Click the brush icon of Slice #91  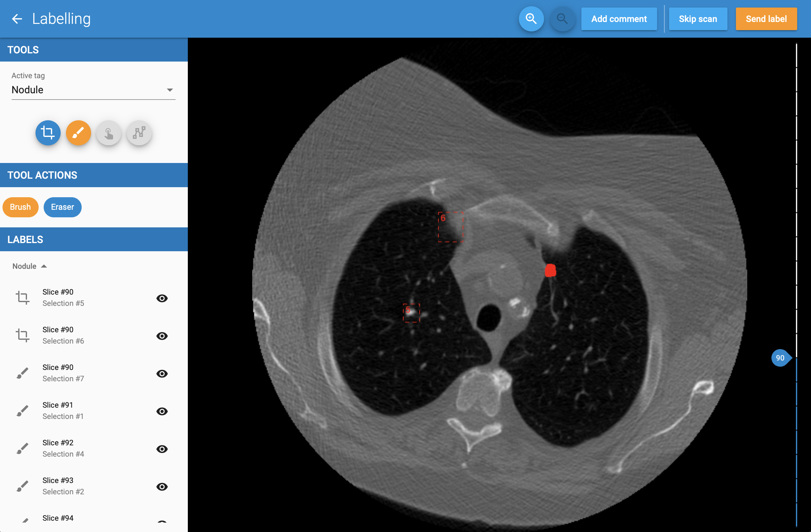click(x=23, y=411)
